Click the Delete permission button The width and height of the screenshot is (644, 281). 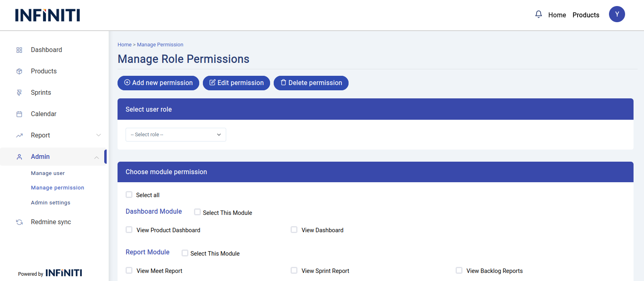[311, 83]
